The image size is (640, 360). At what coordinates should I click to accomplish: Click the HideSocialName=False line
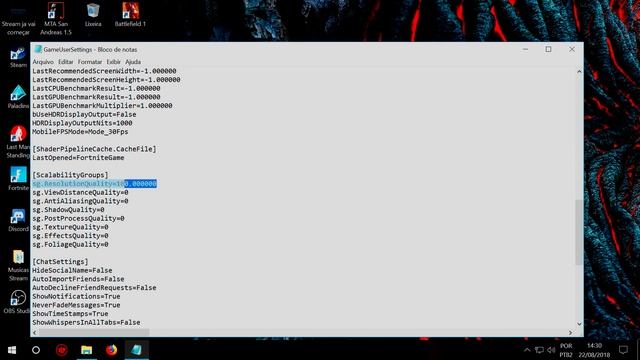pyautogui.click(x=72, y=270)
